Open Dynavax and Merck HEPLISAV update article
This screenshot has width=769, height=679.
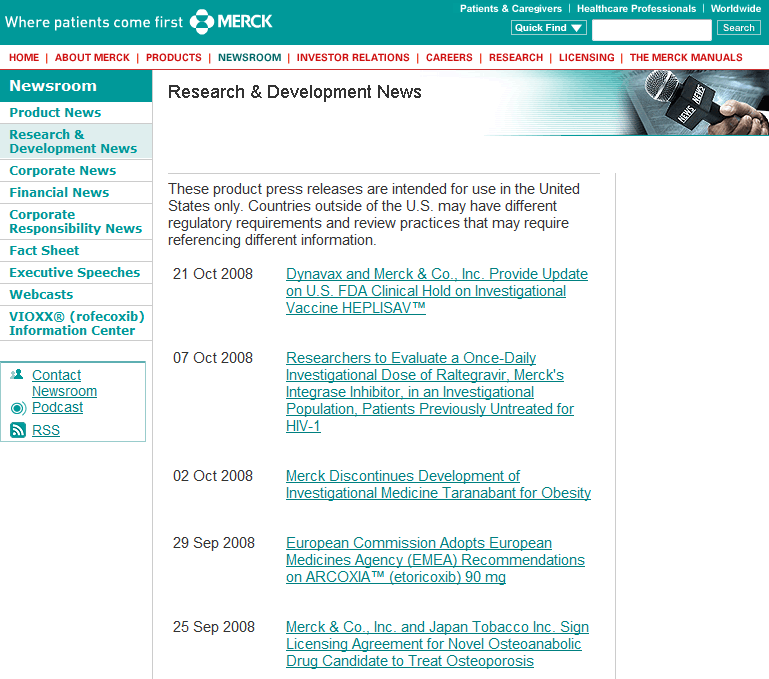coord(436,291)
